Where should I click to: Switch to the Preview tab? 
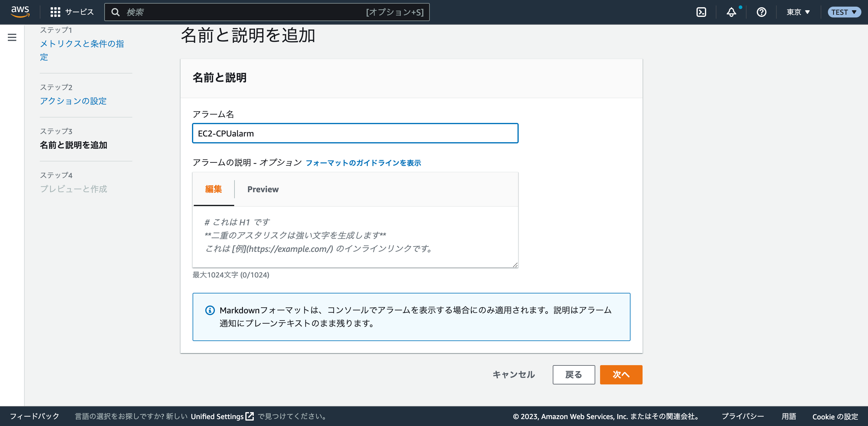tap(263, 189)
